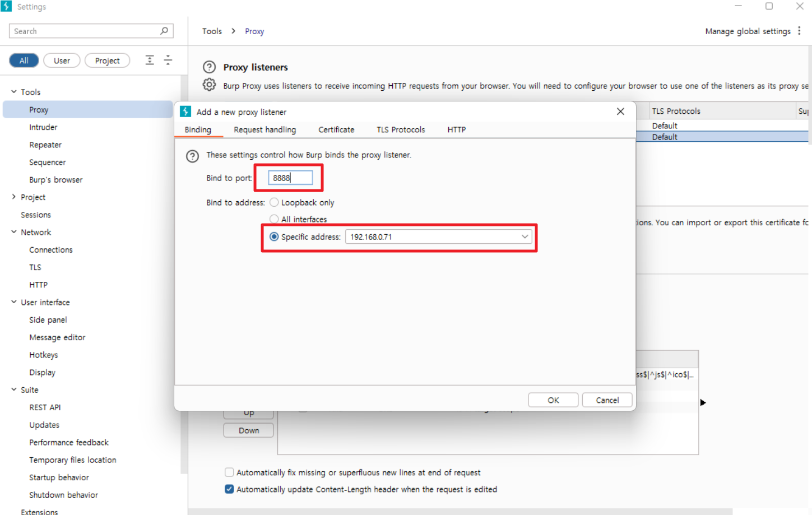This screenshot has width=812, height=515.
Task: Click OK to add the listener
Action: (x=553, y=400)
